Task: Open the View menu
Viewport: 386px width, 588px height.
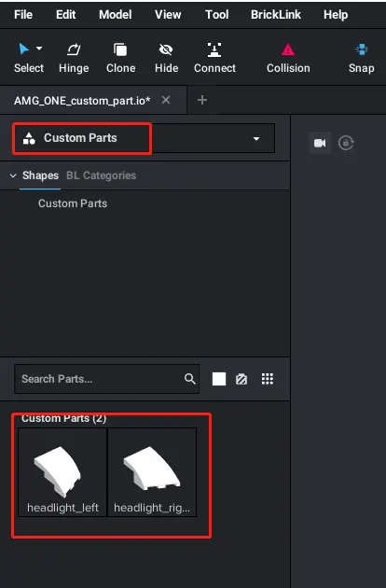Action: pos(168,15)
